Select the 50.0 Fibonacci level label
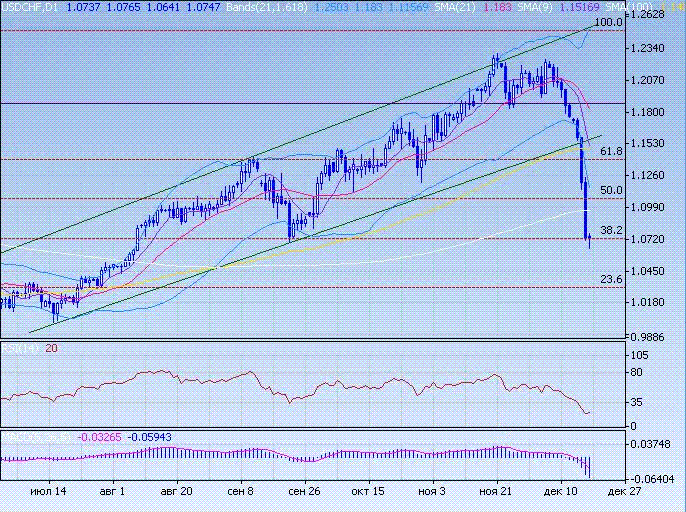Viewport: 686px width, 512px height. pos(612,190)
